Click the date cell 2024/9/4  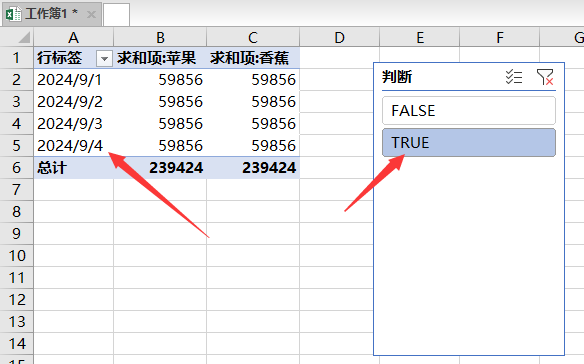coord(73,146)
